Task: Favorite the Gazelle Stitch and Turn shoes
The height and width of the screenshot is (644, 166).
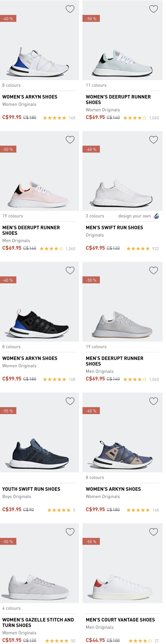Action: (70, 532)
